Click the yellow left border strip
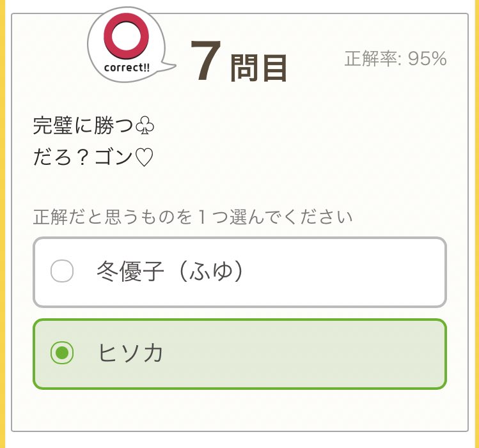This screenshot has width=479, height=448. 3,224
